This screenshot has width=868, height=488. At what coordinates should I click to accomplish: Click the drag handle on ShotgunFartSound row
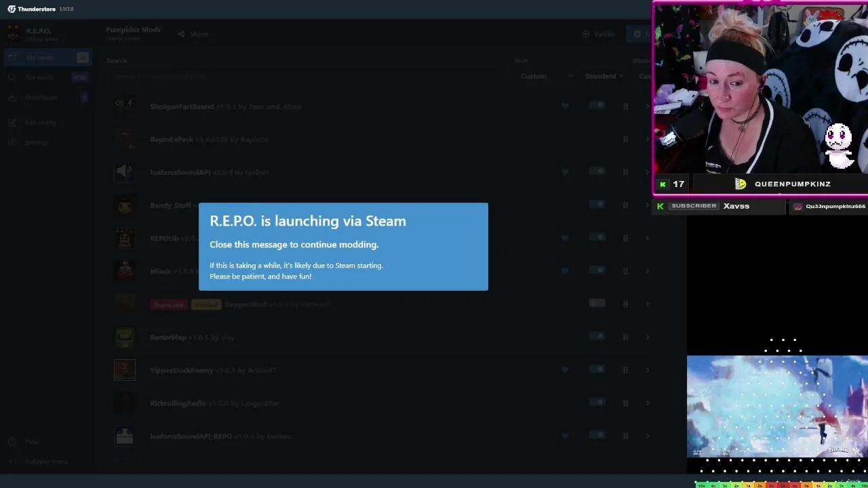tap(625, 106)
